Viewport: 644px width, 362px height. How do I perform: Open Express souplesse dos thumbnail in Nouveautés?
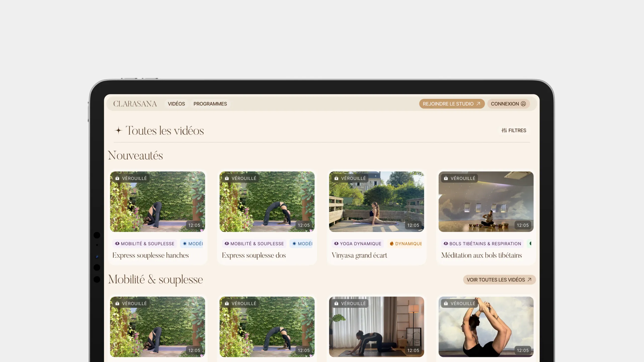click(267, 202)
